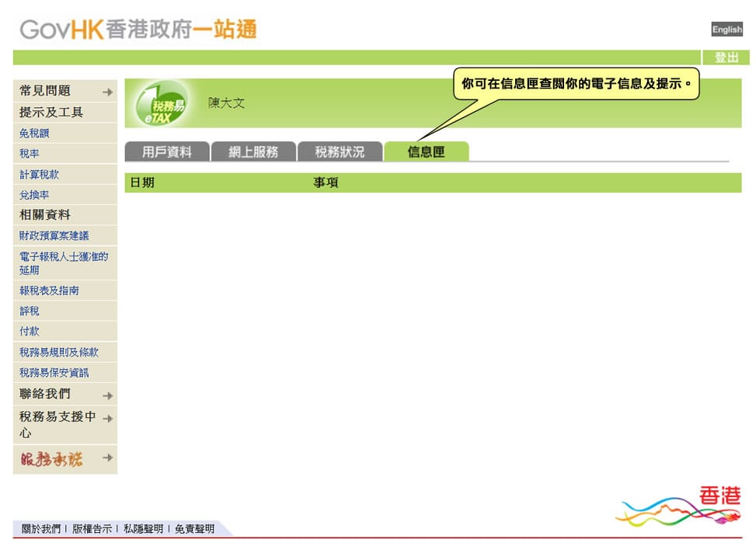
Task: Click the 稅務易 eTAX logo icon
Action: point(162,104)
